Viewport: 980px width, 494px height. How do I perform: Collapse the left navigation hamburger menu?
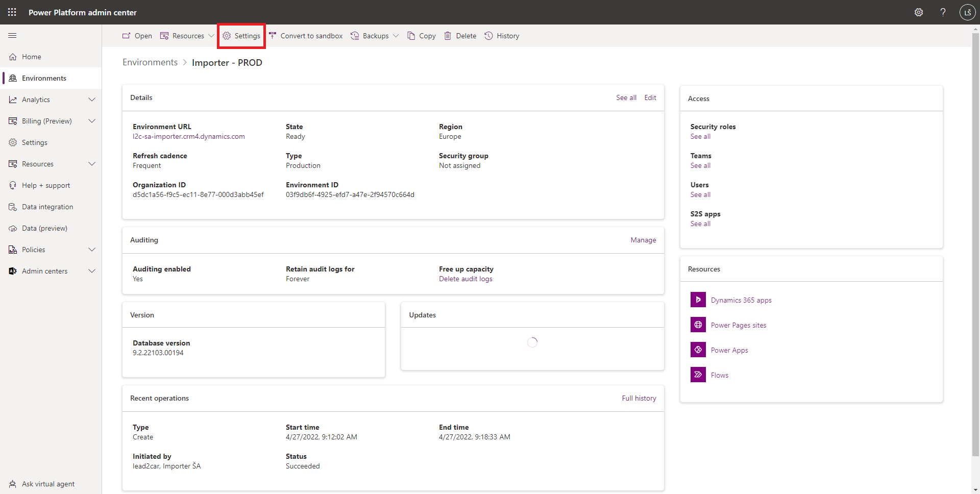click(x=12, y=36)
